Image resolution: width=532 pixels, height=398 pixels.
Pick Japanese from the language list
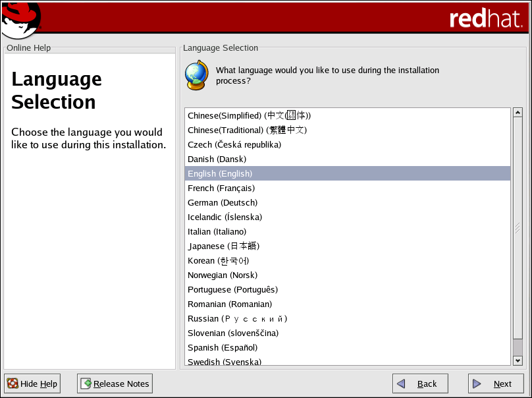(x=223, y=246)
